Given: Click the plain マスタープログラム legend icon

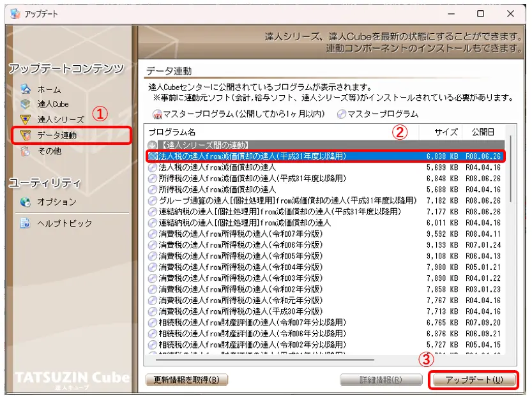Looking at the screenshot, I should point(341,114).
